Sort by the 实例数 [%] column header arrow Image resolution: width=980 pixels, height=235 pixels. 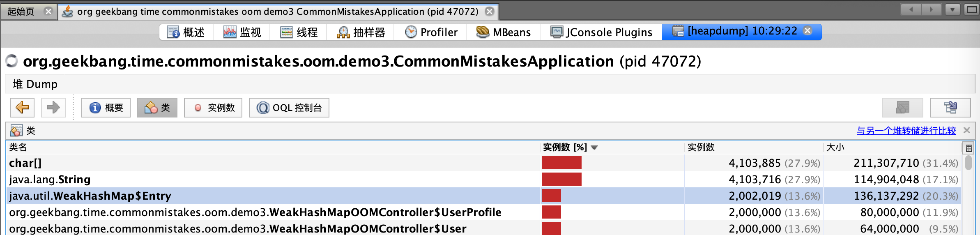pyautogui.click(x=594, y=147)
